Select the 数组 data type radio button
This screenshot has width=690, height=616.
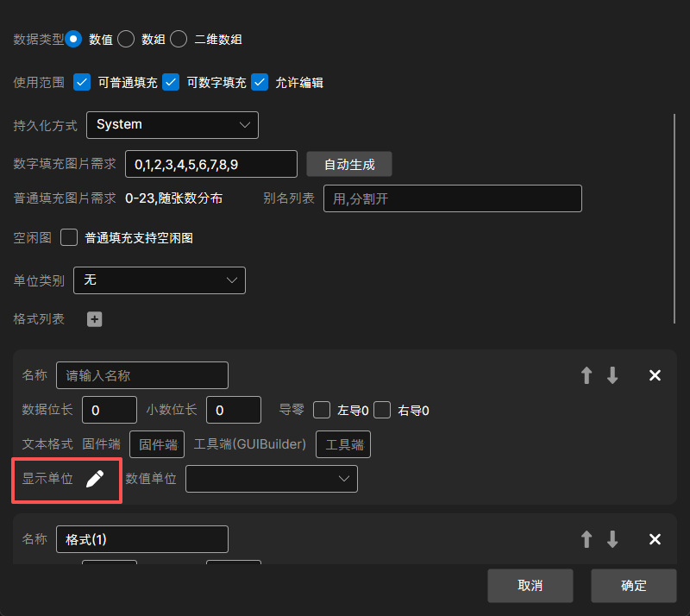pyautogui.click(x=126, y=39)
